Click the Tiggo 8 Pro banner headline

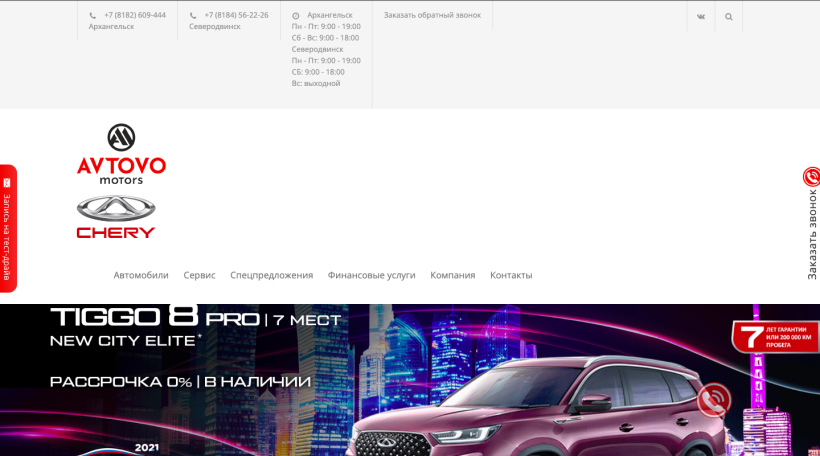196,316
